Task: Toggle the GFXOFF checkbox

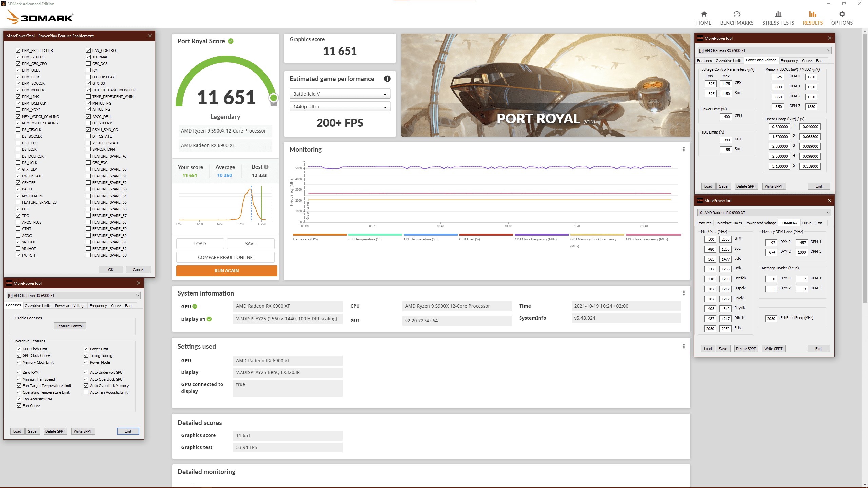Action: click(18, 182)
